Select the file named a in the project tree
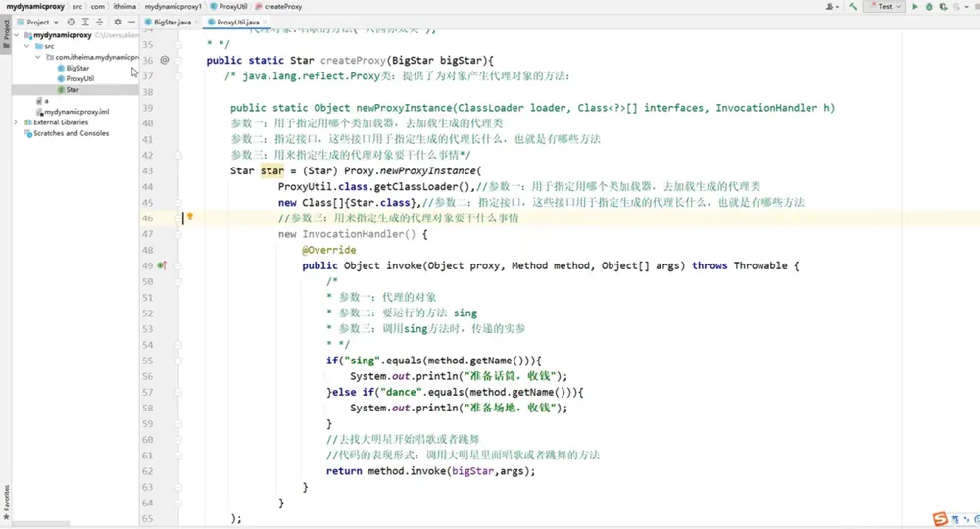The image size is (980, 529). [43, 101]
